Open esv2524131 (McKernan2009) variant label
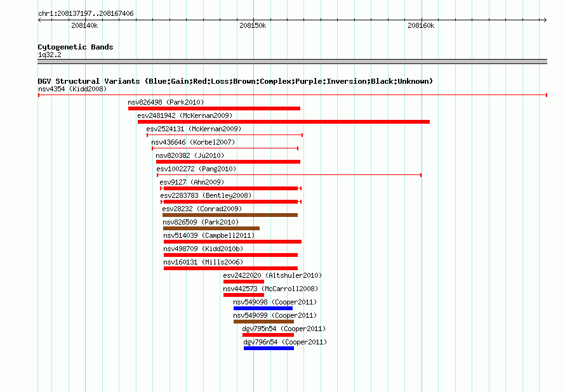This screenshot has width=565, height=392. pos(194,129)
